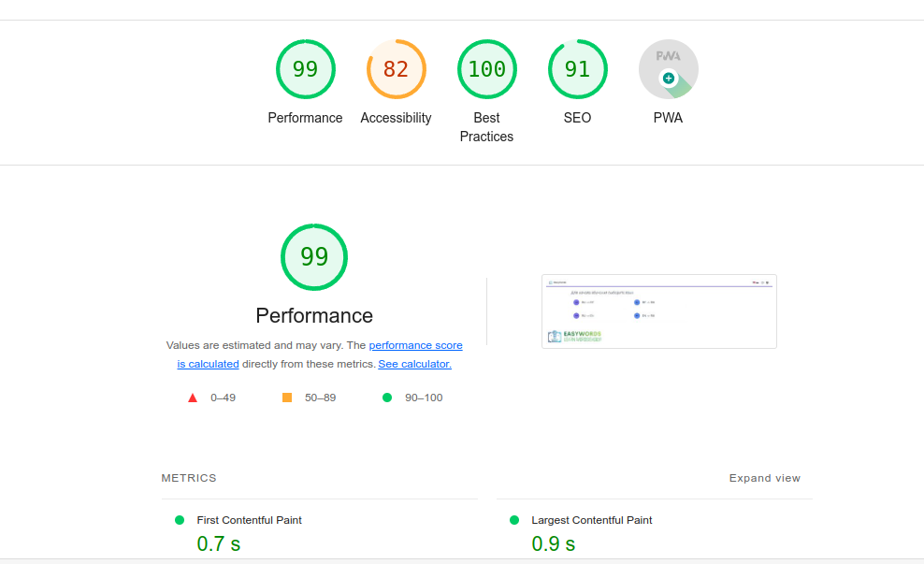Click the SEO score gauge 91
The height and width of the screenshot is (564, 924).
[x=578, y=69]
